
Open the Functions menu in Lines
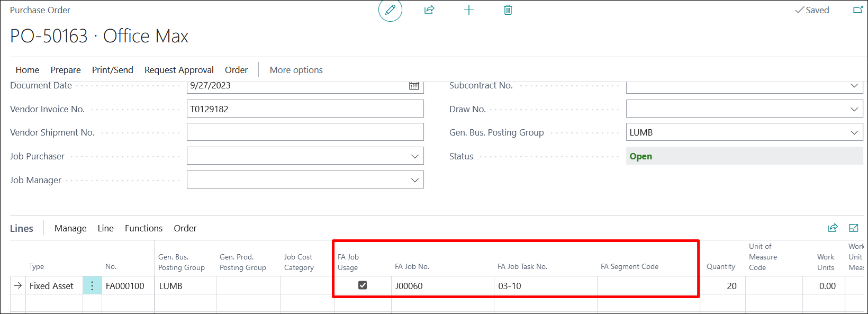(x=143, y=228)
